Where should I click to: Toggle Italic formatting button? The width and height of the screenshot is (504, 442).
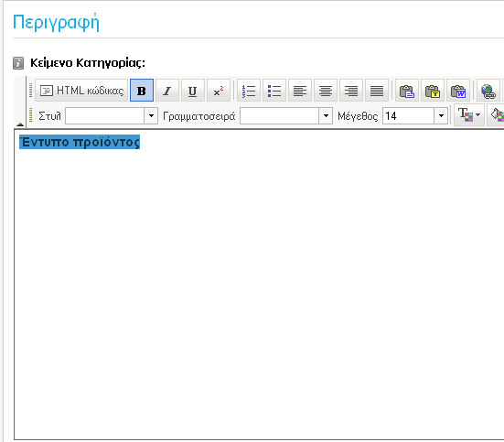click(x=167, y=91)
